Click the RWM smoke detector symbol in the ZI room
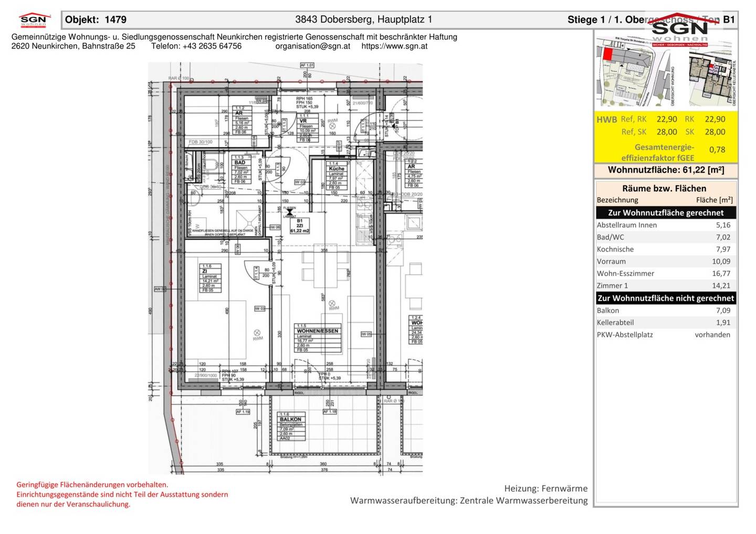Viewport: 756px width, 534px height. [x=257, y=333]
